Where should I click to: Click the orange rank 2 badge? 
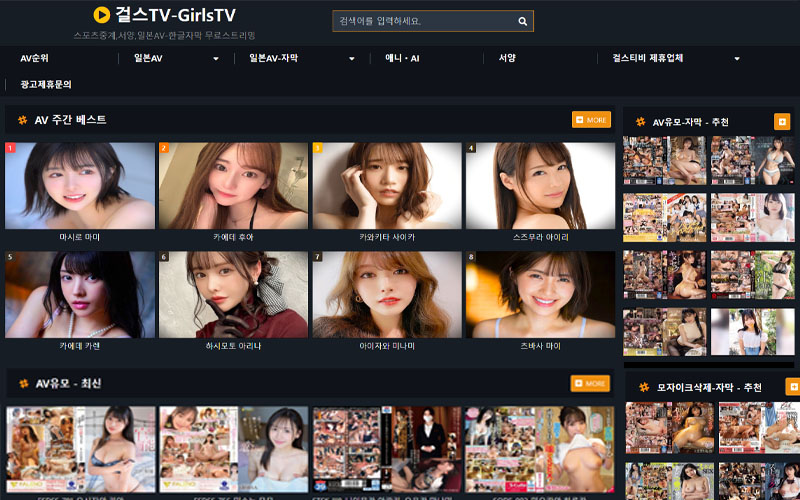(x=164, y=148)
